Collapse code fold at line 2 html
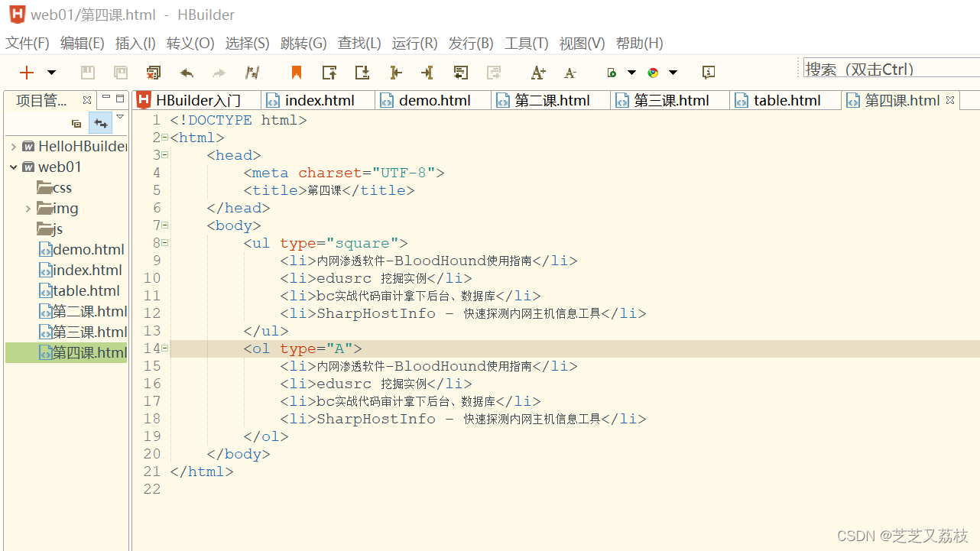The width and height of the screenshot is (980, 551). click(165, 138)
